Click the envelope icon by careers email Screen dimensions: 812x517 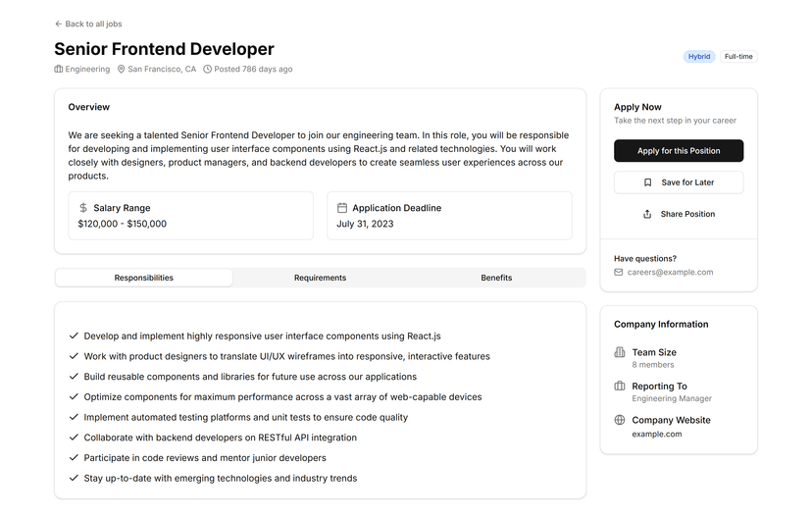point(619,272)
